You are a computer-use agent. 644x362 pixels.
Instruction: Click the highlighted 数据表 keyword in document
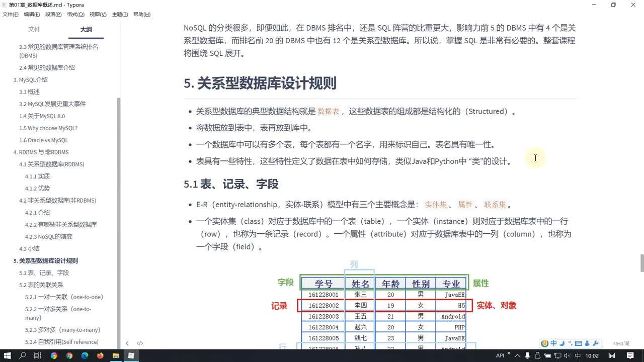pyautogui.click(x=329, y=112)
